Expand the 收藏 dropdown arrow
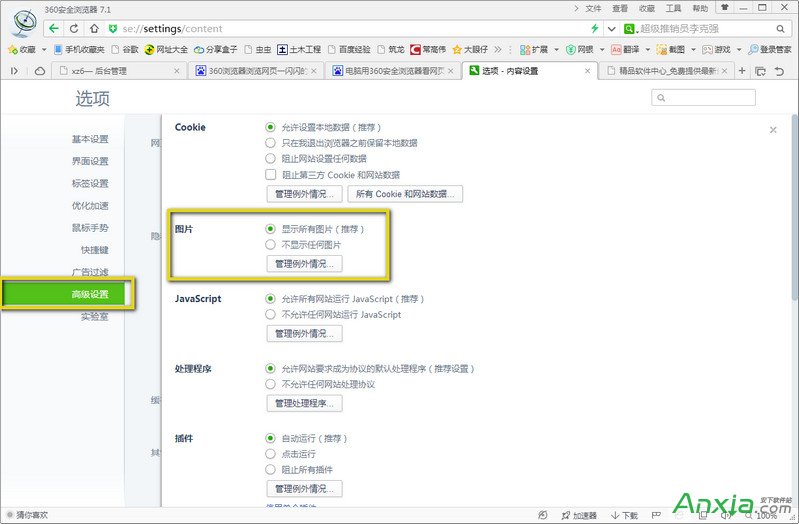 coord(44,49)
